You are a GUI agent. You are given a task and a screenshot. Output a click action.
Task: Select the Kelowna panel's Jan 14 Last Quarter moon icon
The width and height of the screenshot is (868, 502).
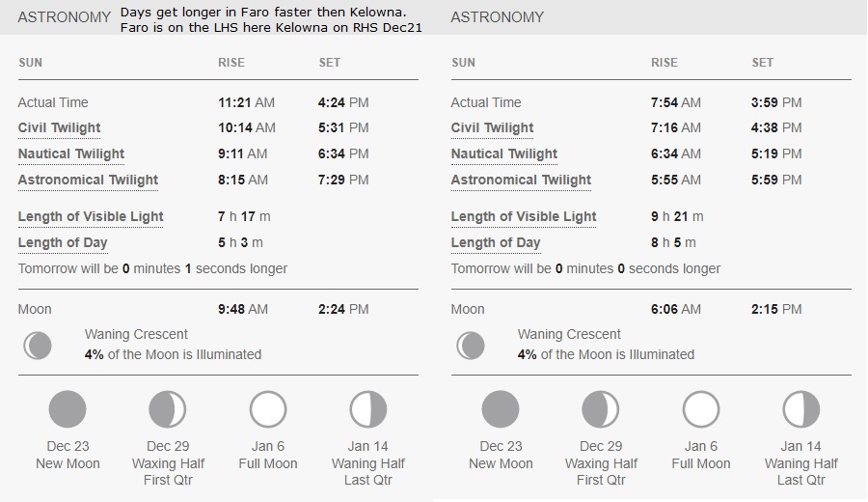(x=801, y=409)
